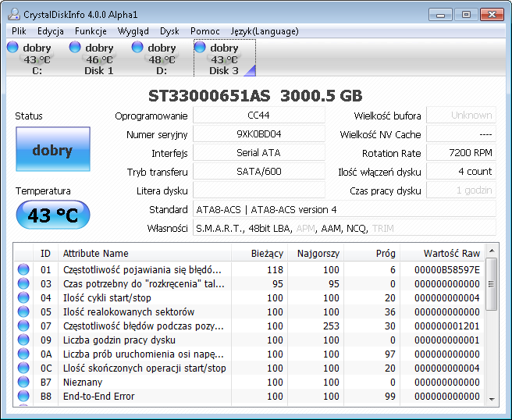Viewport: 512px width, 420px height.
Task: Click status orb for attribute 04
Action: (x=23, y=297)
